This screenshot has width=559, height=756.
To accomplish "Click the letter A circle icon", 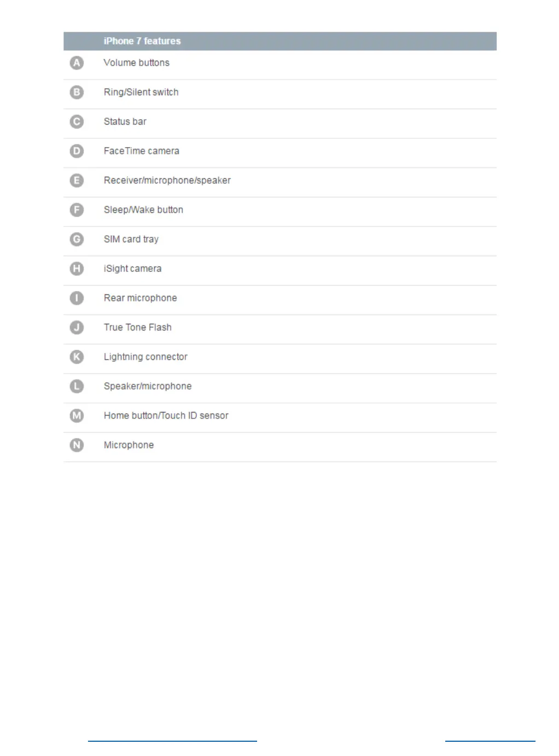I will click(77, 63).
